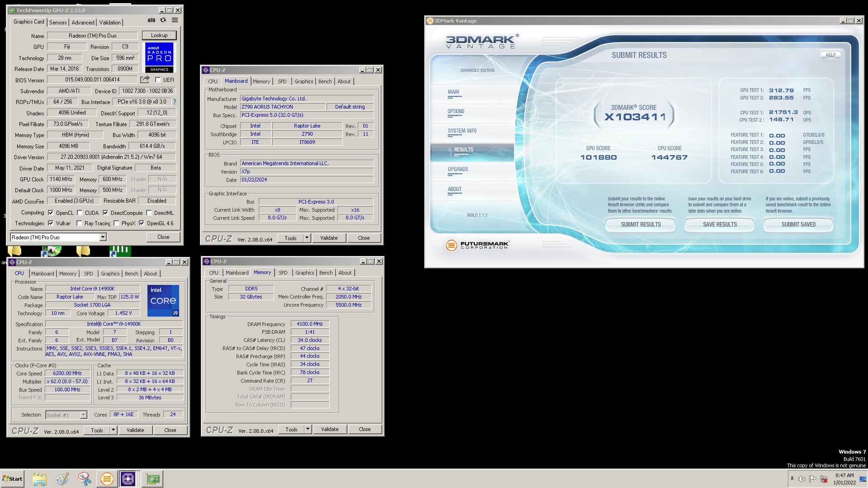
Task: Open About in 3DMark sidebar
Action: coord(455,189)
